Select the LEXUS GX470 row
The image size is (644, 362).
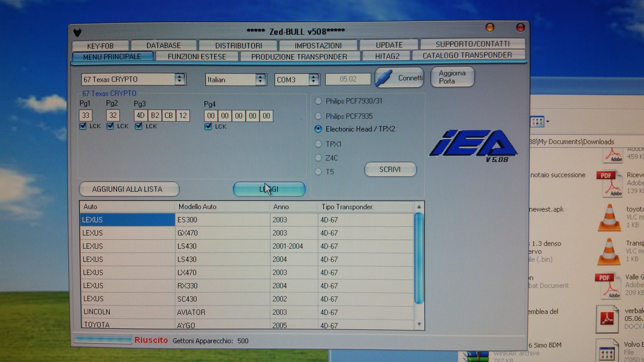click(247, 233)
